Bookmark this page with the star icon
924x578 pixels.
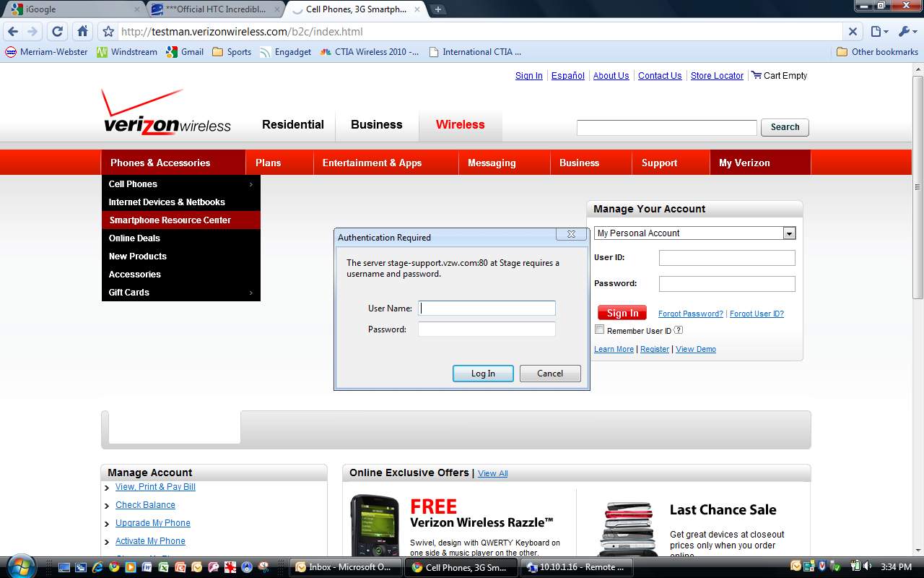[108, 32]
